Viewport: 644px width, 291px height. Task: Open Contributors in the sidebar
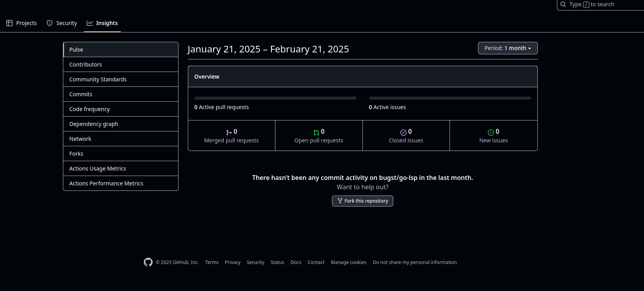point(121,65)
